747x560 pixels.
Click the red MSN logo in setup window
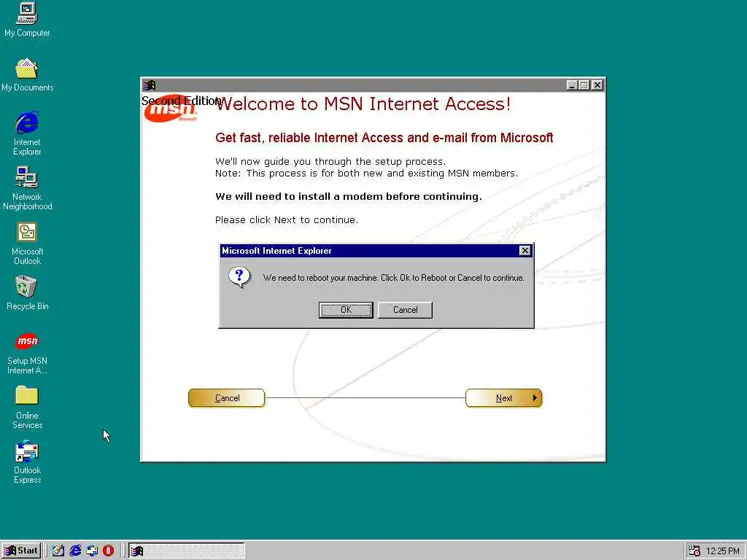(171, 109)
